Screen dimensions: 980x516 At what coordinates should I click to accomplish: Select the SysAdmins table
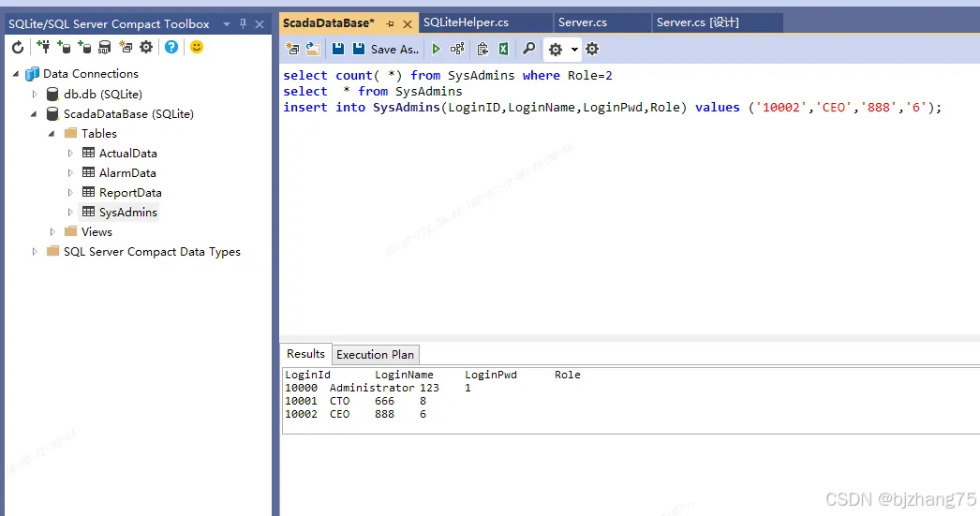tap(128, 213)
